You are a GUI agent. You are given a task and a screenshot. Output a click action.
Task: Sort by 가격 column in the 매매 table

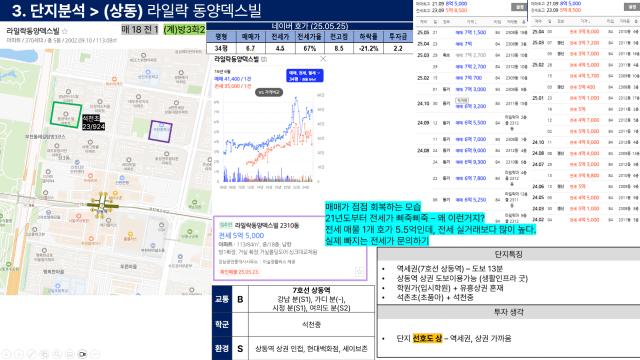471,22
